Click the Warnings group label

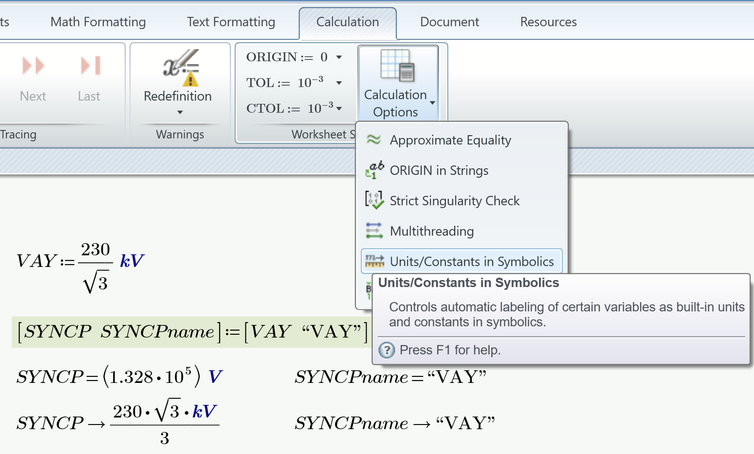180,134
